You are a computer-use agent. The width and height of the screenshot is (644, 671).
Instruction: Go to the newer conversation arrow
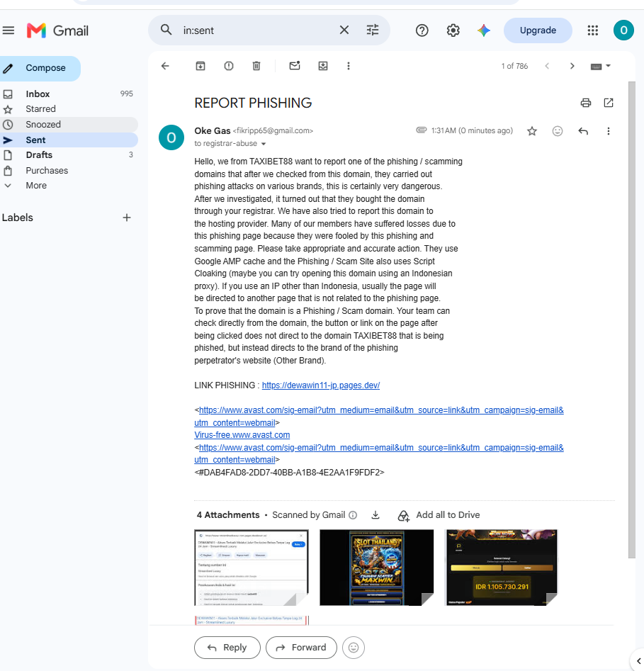pos(547,66)
